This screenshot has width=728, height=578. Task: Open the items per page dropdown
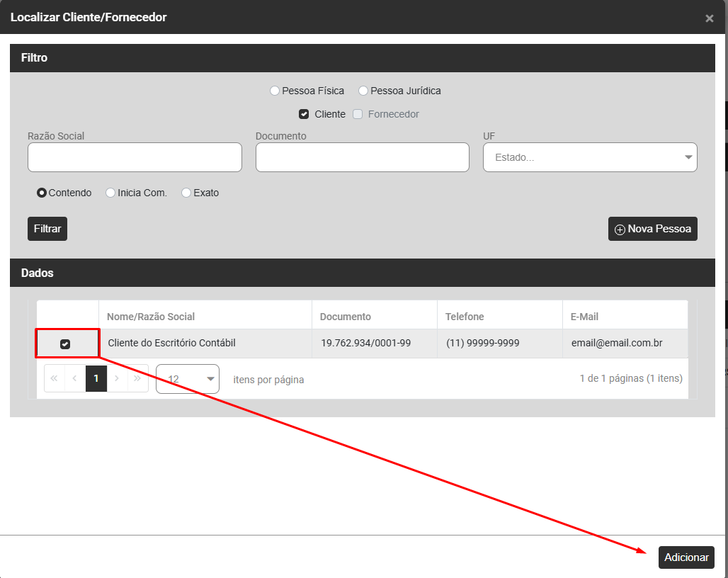[188, 379]
